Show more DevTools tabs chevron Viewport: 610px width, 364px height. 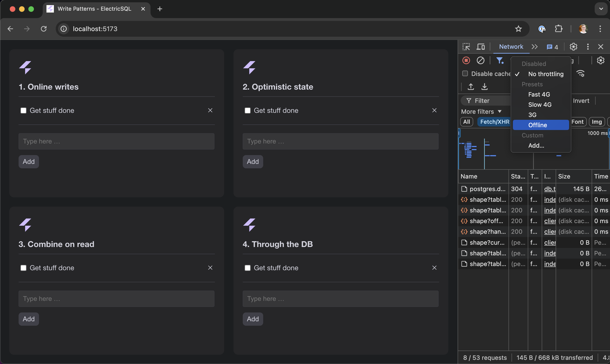tap(535, 47)
